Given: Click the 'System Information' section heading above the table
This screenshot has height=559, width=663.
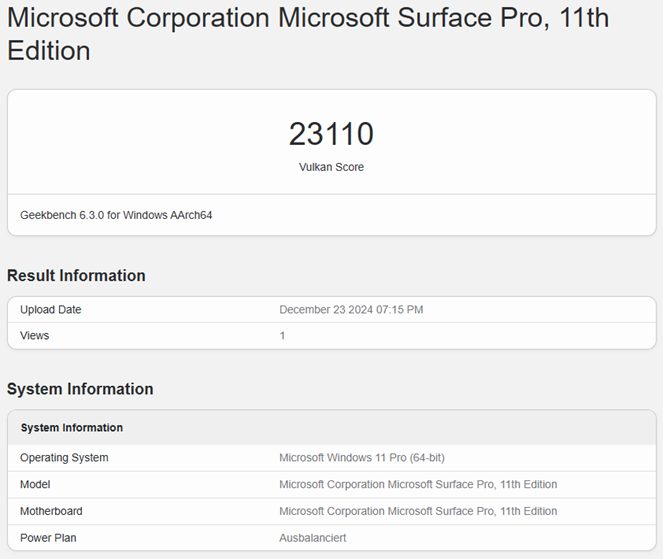Looking at the screenshot, I should pyautogui.click(x=80, y=389).
